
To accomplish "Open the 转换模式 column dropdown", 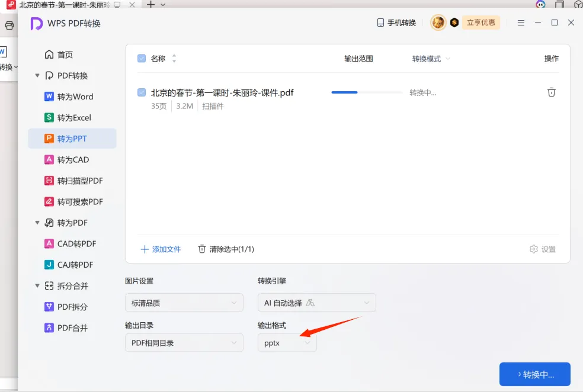I will [431, 59].
